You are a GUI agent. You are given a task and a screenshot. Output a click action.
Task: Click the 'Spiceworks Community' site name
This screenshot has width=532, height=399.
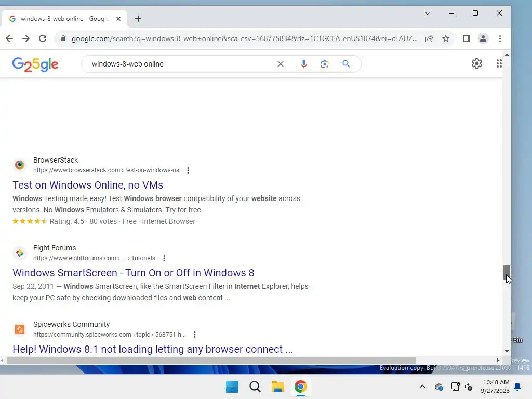coord(72,324)
